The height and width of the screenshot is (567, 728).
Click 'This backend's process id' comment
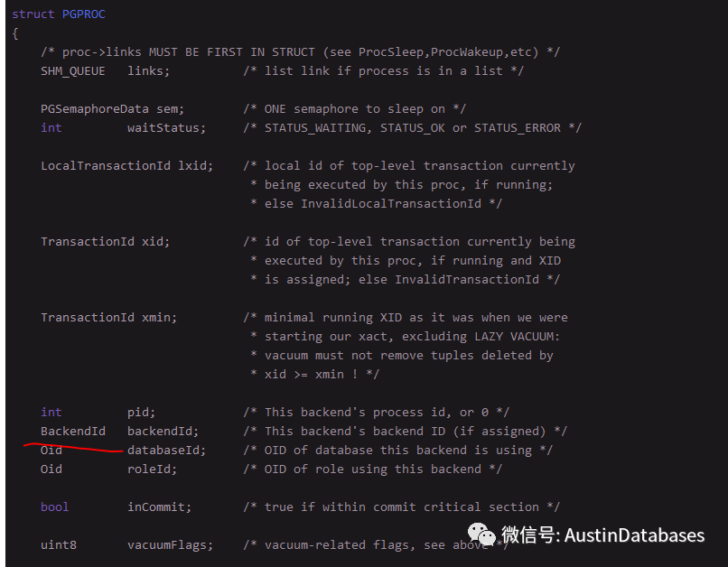tap(377, 412)
